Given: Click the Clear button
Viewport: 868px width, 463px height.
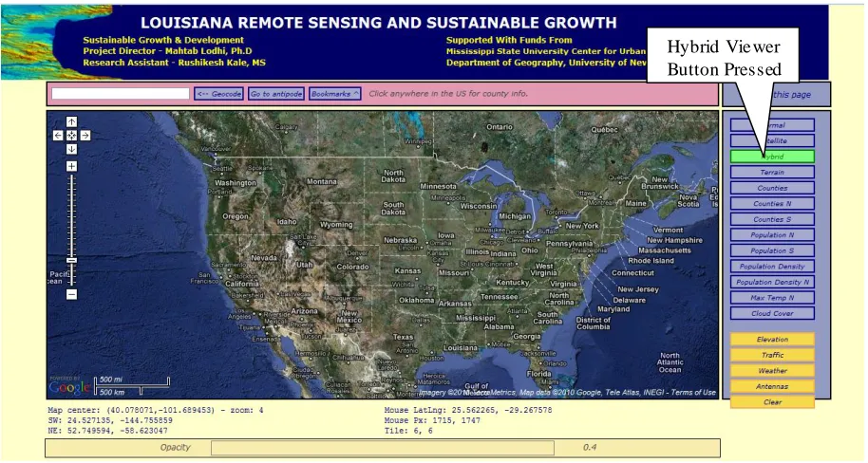Looking at the screenshot, I should coord(772,402).
